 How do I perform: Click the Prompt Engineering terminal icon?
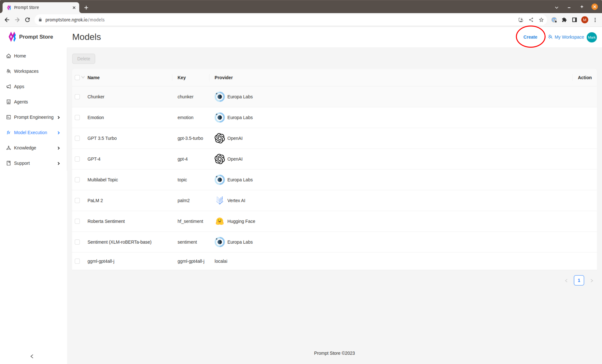pos(9,117)
